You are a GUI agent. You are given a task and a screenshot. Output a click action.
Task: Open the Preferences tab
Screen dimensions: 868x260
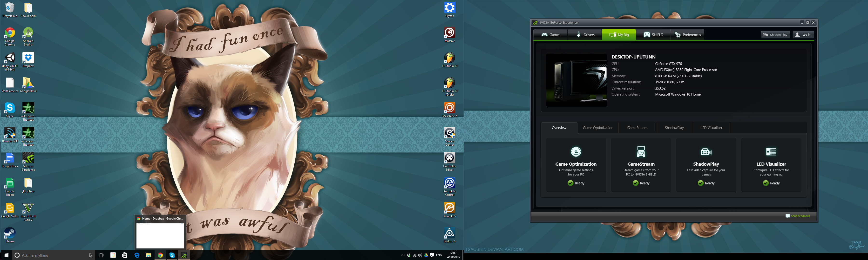point(687,35)
